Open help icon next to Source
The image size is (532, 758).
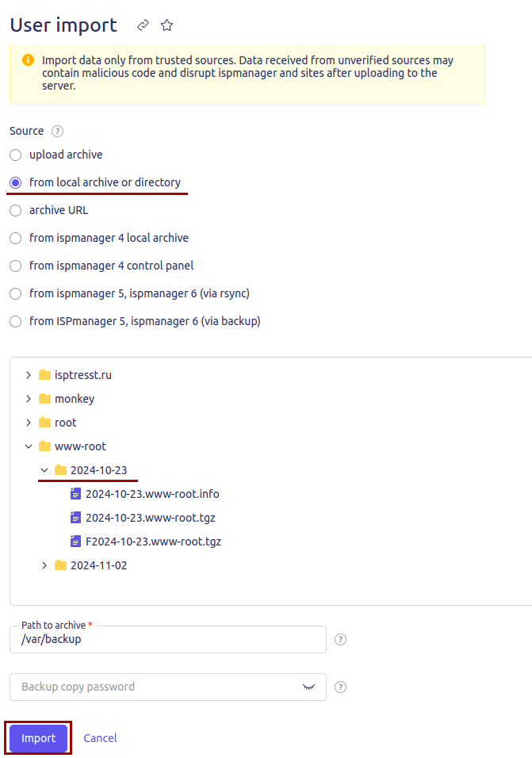coord(58,131)
